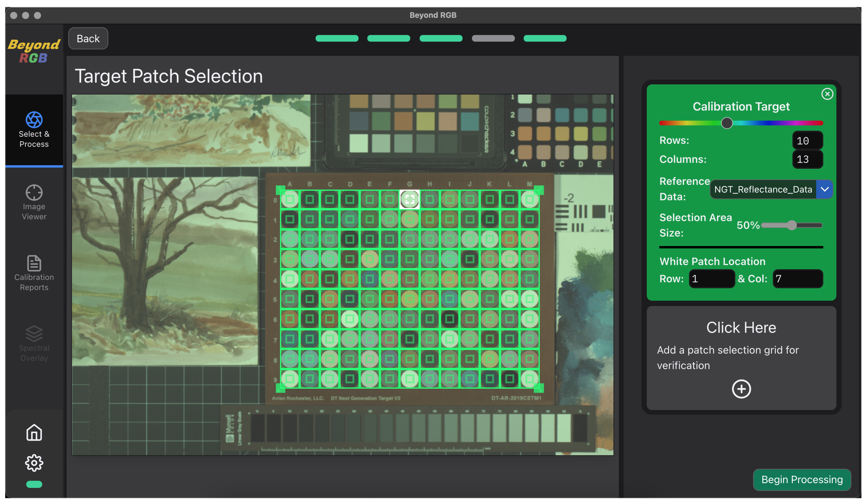
Task: Expand the Reference Data dropdown arrow
Action: [x=825, y=189]
